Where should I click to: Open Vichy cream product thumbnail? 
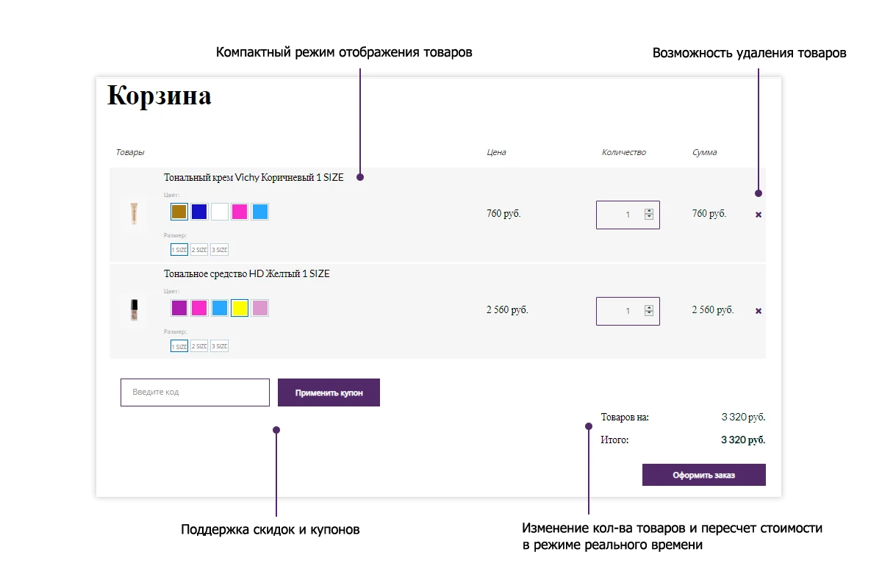coord(134,214)
